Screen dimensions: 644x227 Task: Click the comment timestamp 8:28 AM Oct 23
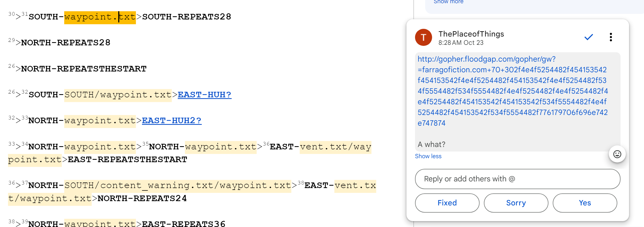click(x=461, y=43)
